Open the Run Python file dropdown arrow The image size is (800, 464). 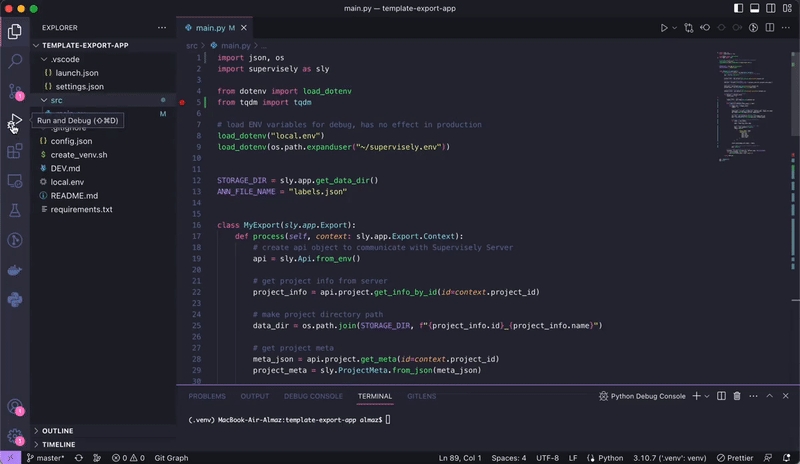click(674, 28)
